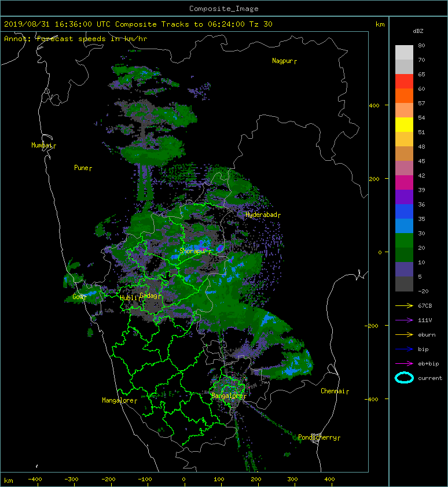This screenshot has height=487, width=448.
Task: Select the bright yellow 51–54 dBZ swatch
Action: tap(404, 124)
